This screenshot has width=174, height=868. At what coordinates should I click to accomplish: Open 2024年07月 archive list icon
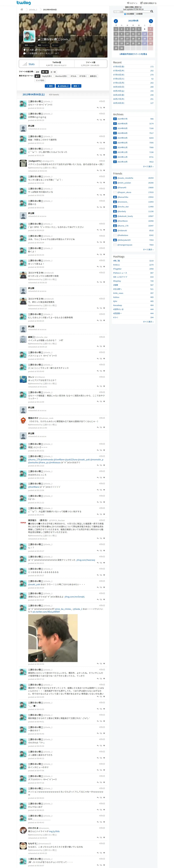pos(115,119)
